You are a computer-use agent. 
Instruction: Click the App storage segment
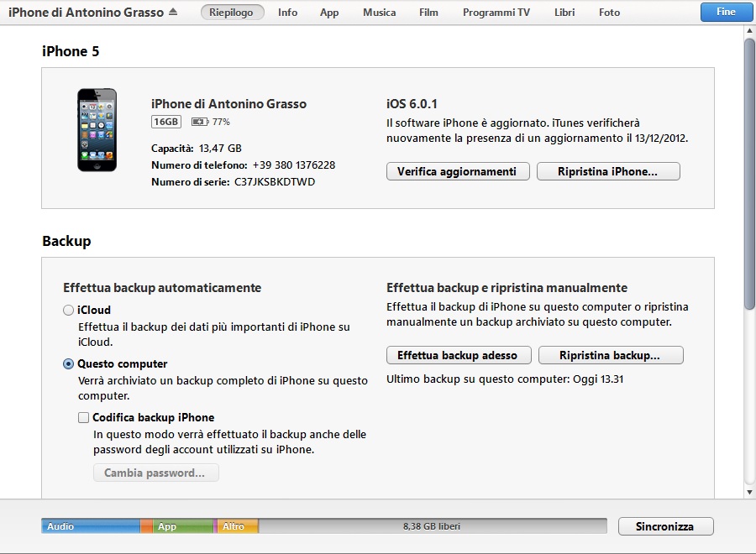183,526
